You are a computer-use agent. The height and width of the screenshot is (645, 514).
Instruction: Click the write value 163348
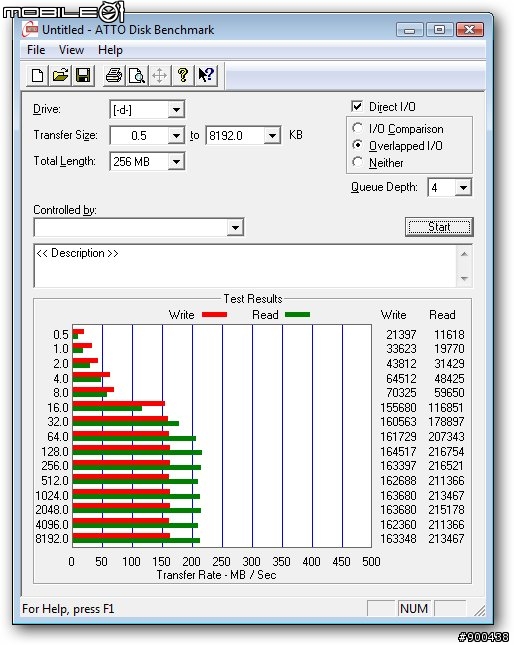398,538
